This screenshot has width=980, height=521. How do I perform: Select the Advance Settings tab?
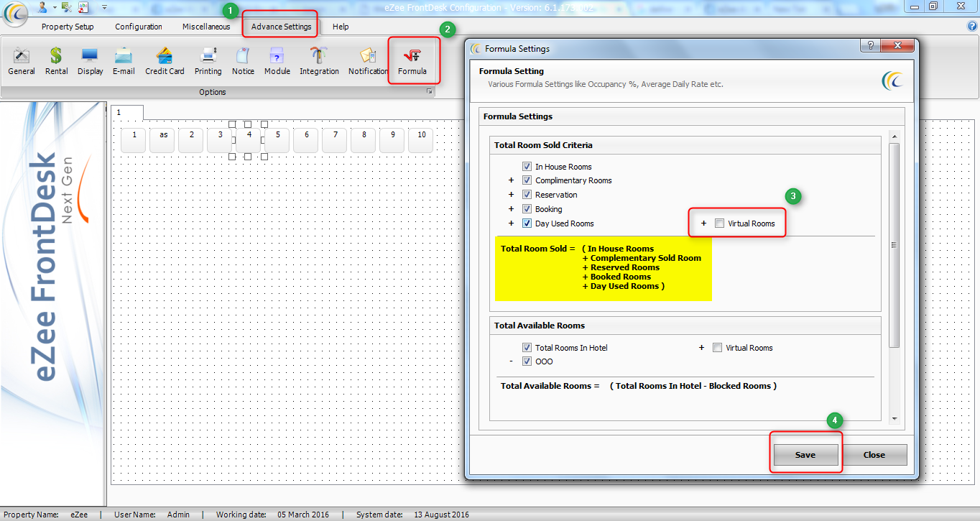click(x=282, y=27)
